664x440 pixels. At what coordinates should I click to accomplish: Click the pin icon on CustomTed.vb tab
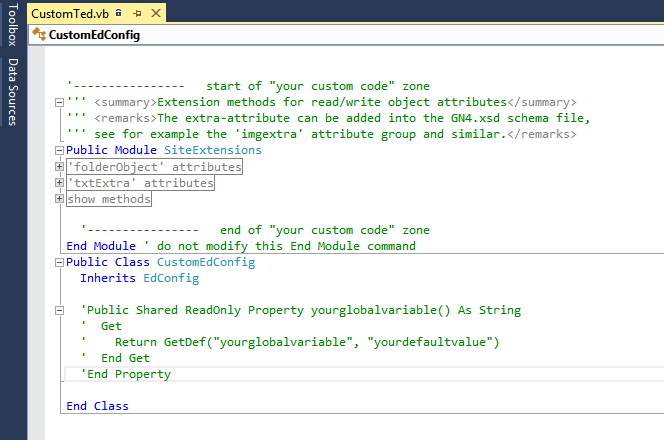(x=137, y=13)
